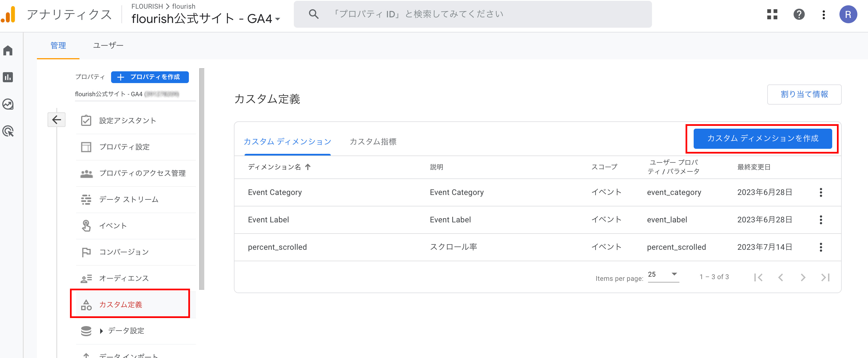
Task: Open 設定アシスタント menu item
Action: point(135,121)
